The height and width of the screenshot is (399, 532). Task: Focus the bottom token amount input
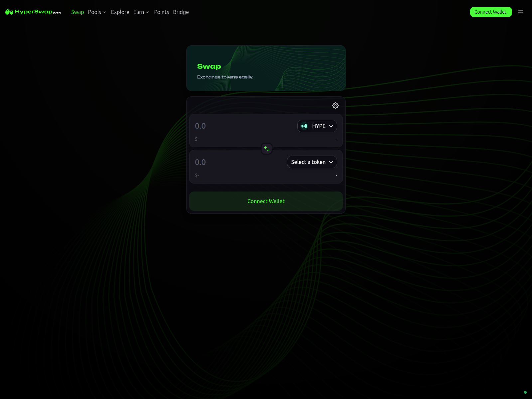point(239,162)
